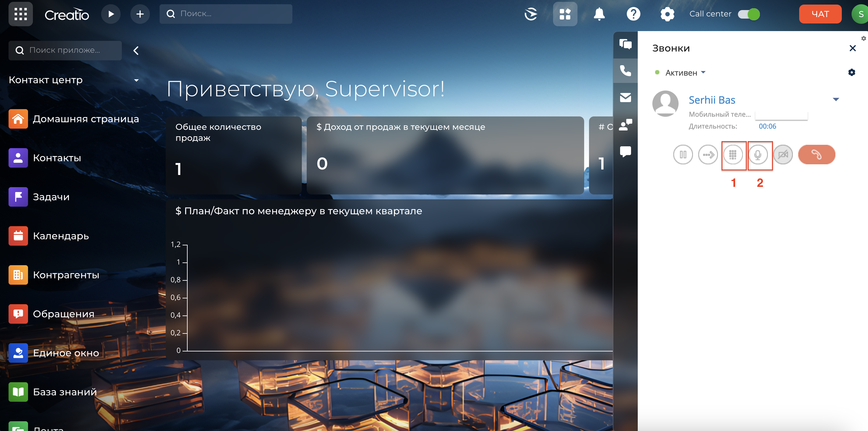The width and height of the screenshot is (868, 431).
Task: Open the omnichannel chats person tab
Action: pos(625,124)
